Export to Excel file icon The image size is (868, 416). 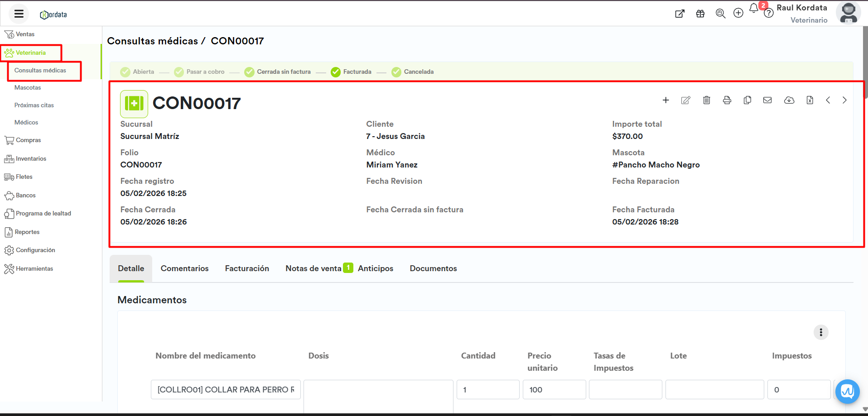(810, 100)
